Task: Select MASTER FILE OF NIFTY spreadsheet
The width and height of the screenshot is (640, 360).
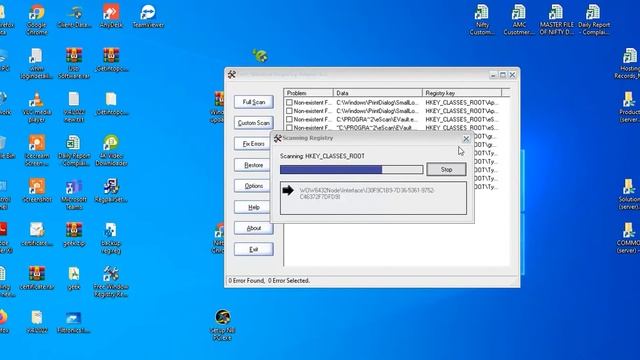Action: [x=556, y=20]
